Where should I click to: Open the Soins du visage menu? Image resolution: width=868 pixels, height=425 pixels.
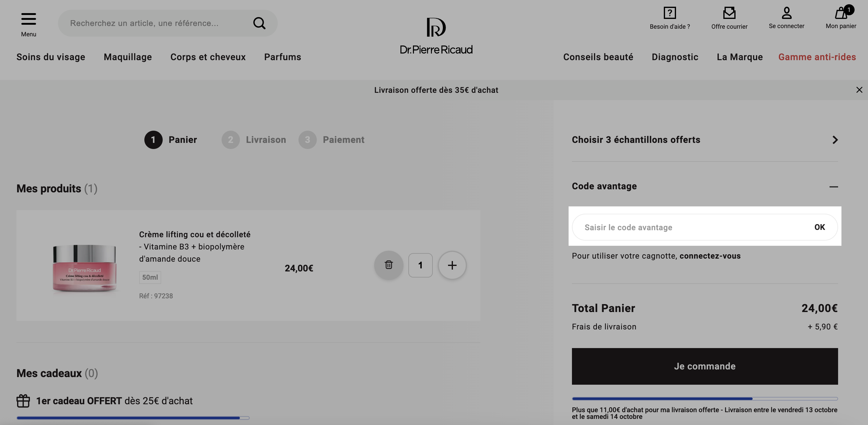click(x=51, y=57)
